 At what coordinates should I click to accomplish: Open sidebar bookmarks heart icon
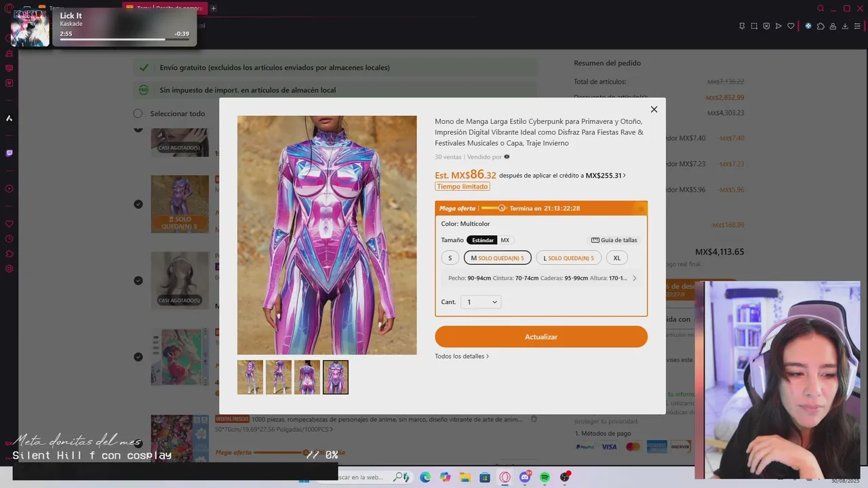[9, 224]
